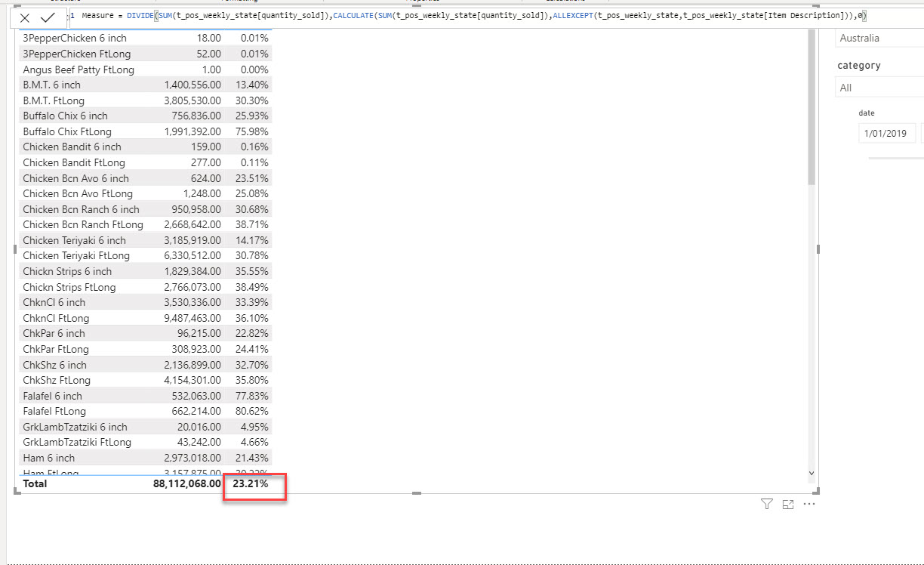
Task: Click the percentage value 13.40%
Action: 251,85
